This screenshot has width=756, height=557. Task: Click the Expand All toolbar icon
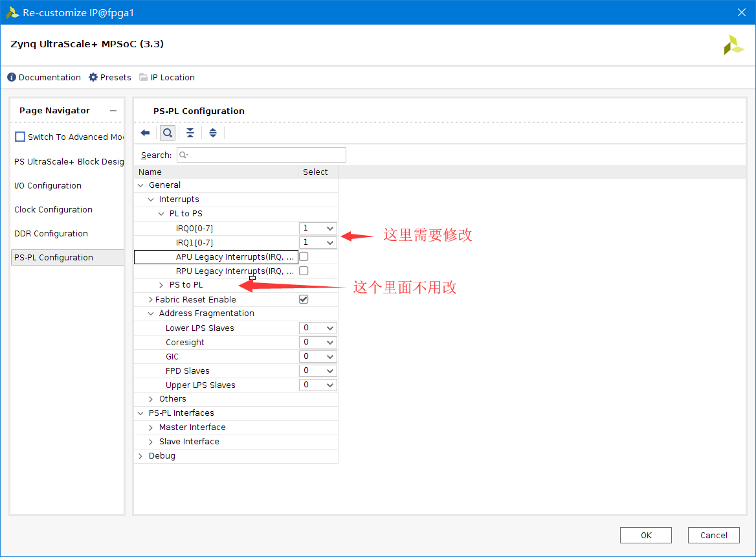pyautogui.click(x=212, y=133)
